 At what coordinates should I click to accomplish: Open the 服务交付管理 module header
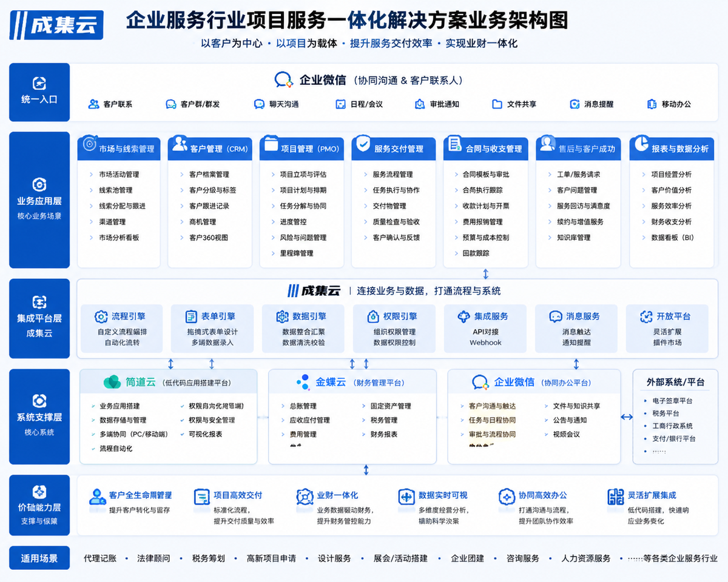pyautogui.click(x=393, y=149)
